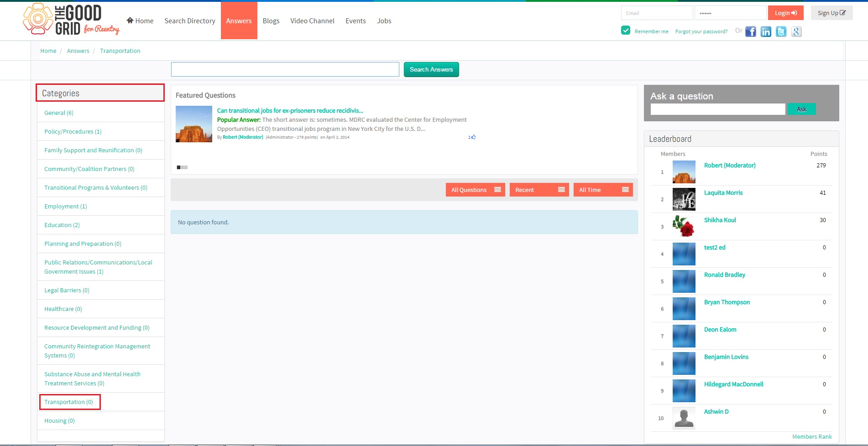
Task: Select Community/Coalition Partners category
Action: click(89, 169)
